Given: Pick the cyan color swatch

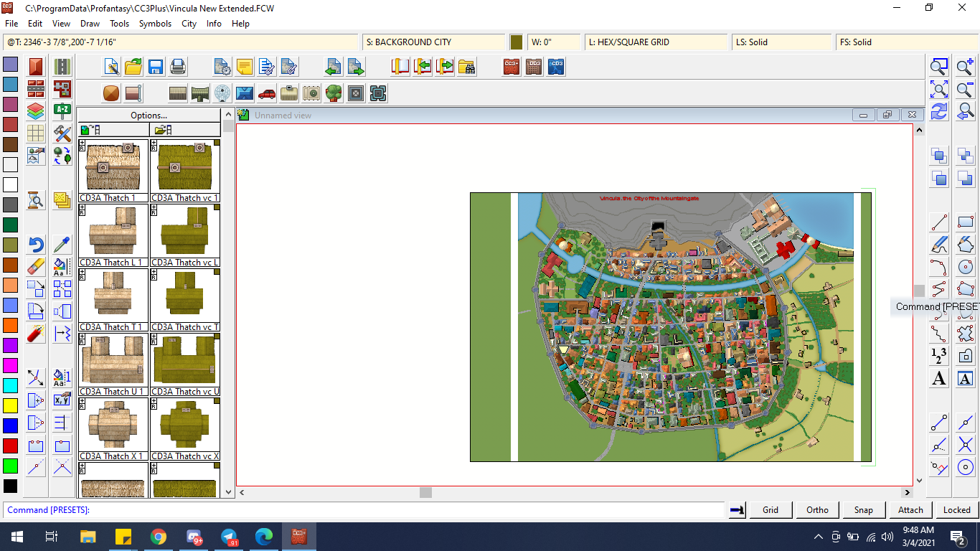Looking at the screenshot, I should click(x=10, y=385).
